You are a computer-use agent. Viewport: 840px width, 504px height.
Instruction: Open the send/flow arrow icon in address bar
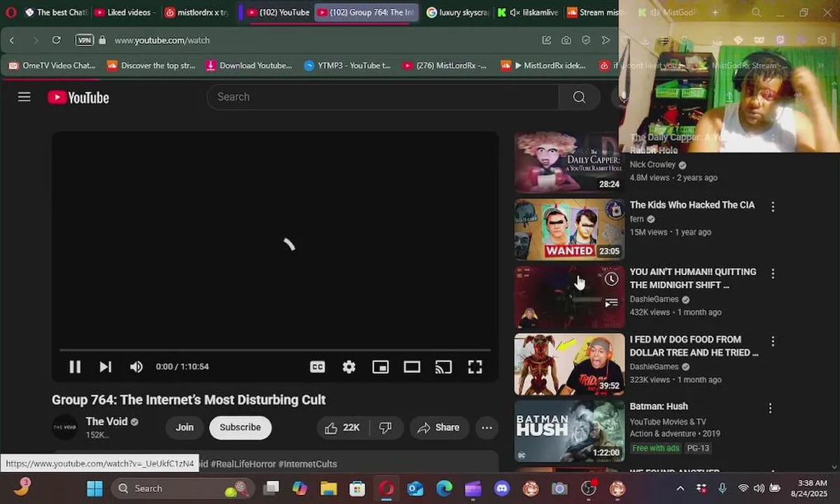pos(605,40)
